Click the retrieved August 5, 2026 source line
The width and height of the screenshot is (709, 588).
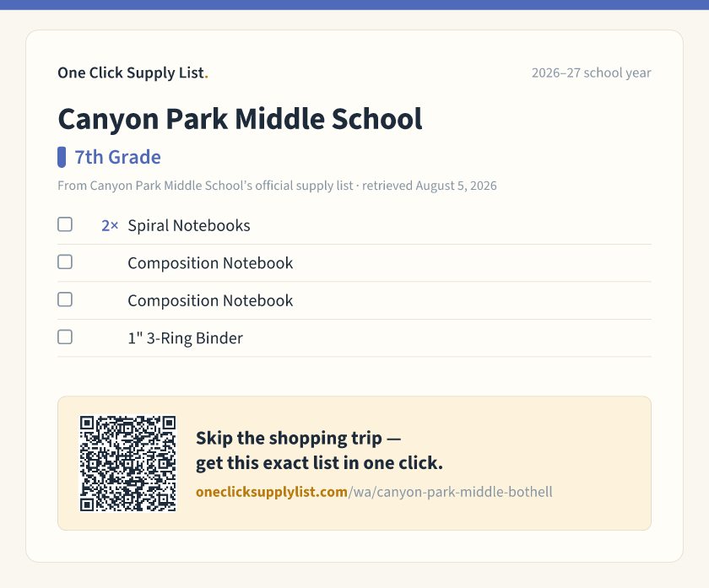tap(277, 186)
